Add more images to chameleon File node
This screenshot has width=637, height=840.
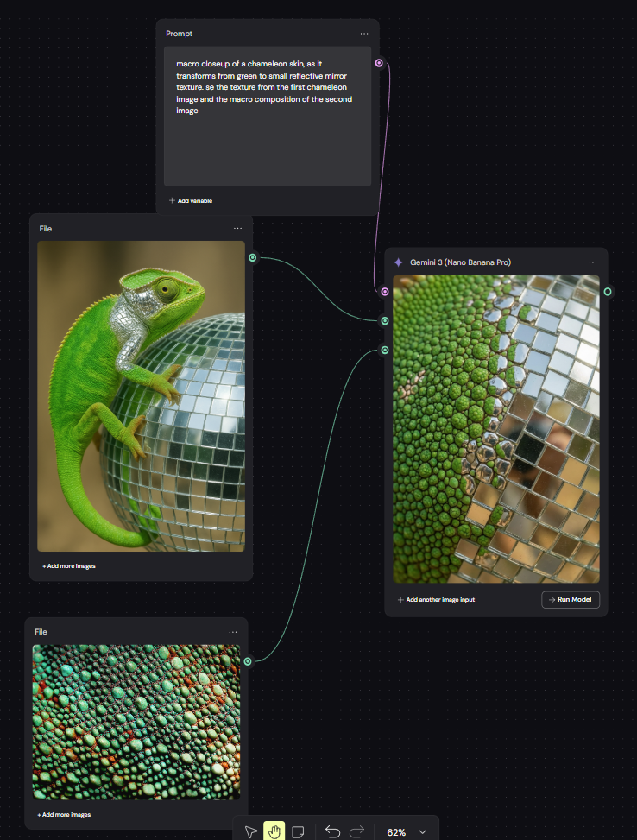click(x=68, y=565)
